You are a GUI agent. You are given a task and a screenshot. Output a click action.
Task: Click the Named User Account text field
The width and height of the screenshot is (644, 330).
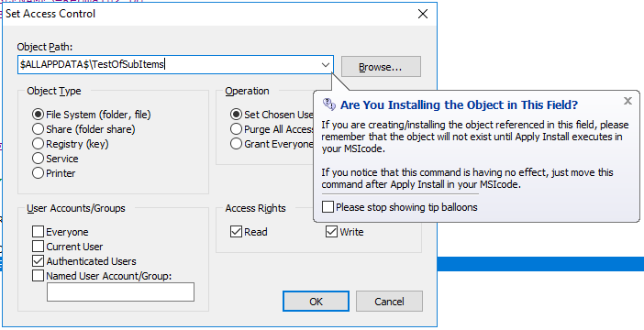(x=120, y=291)
